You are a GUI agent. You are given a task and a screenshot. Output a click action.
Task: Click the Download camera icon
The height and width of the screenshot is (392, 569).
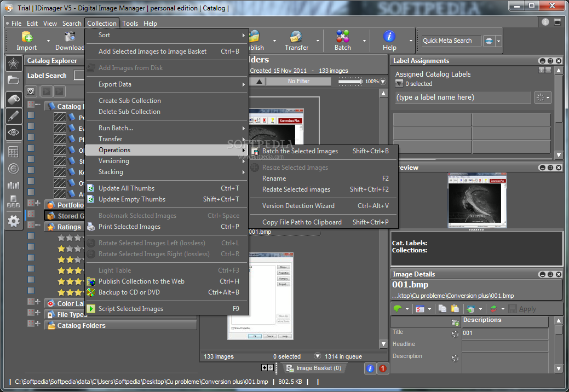(x=70, y=37)
